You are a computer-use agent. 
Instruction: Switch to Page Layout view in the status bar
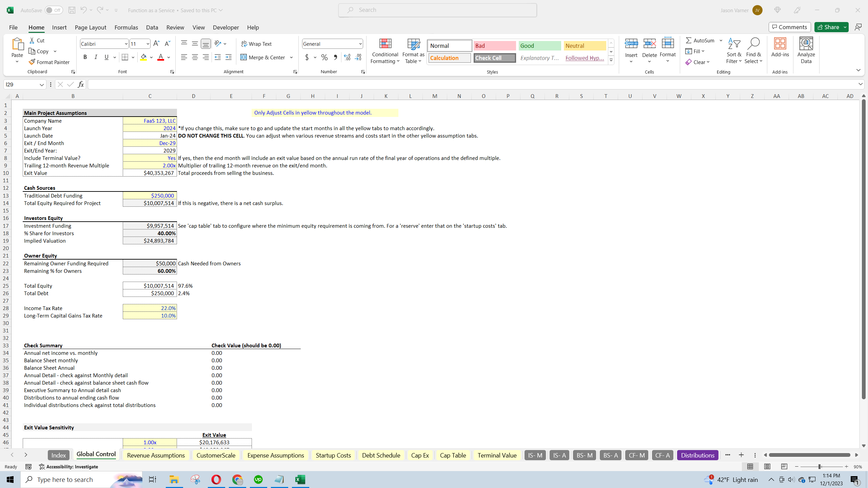click(x=767, y=467)
